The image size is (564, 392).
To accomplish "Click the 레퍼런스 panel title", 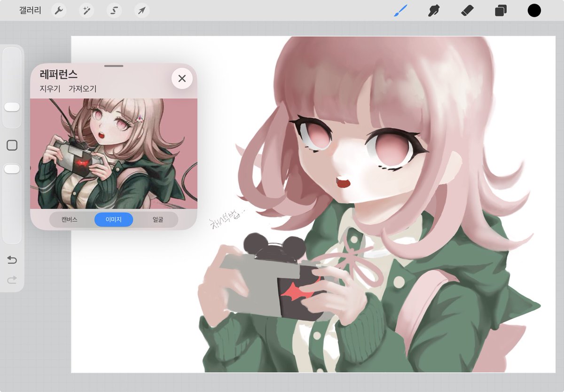I will click(59, 74).
